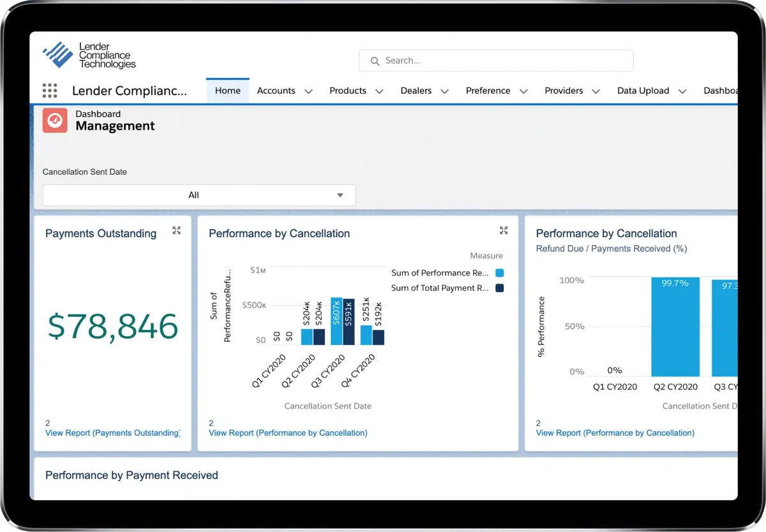Open the Cancellation Sent Date dropdown

[199, 195]
